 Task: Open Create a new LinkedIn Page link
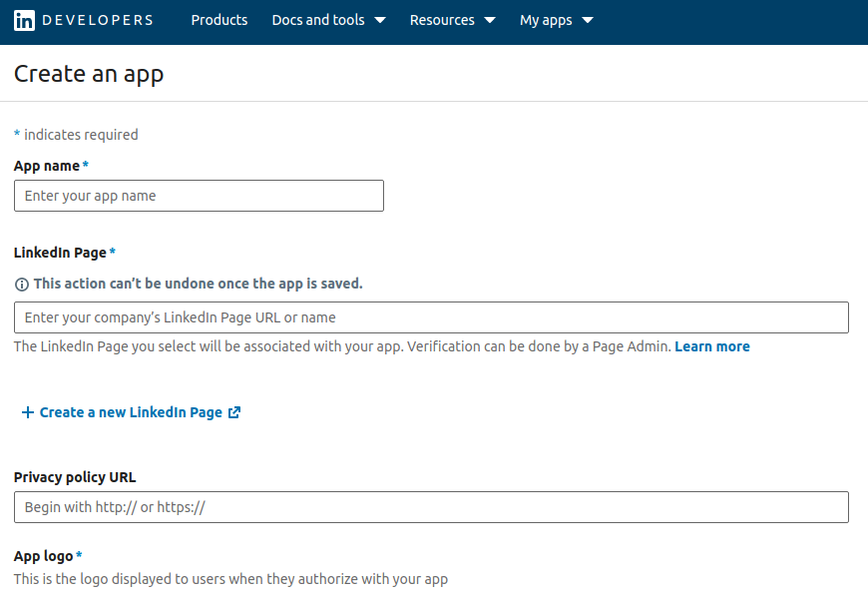coord(131,412)
